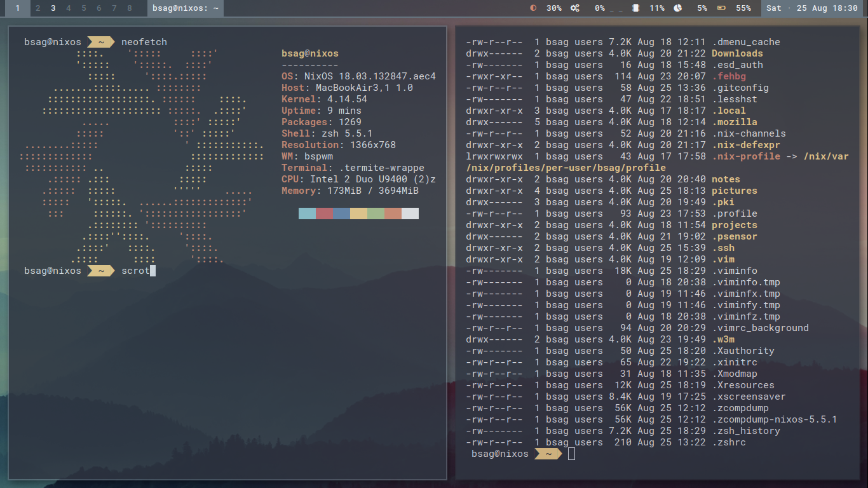Click the disk usage pie chart icon
The width and height of the screenshot is (868, 488).
click(678, 8)
